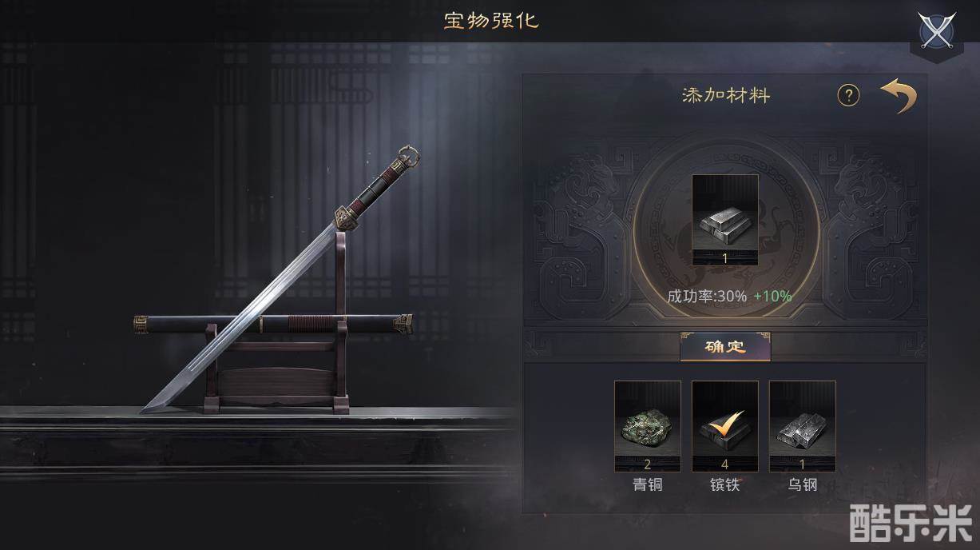Click the 镔铁 text label
The width and height of the screenshot is (980, 550).
click(725, 484)
